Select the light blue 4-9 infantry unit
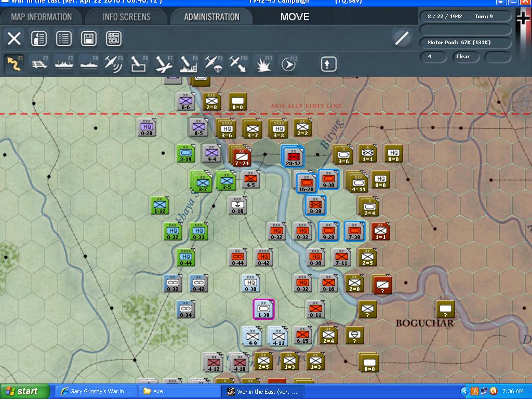 coord(252,336)
